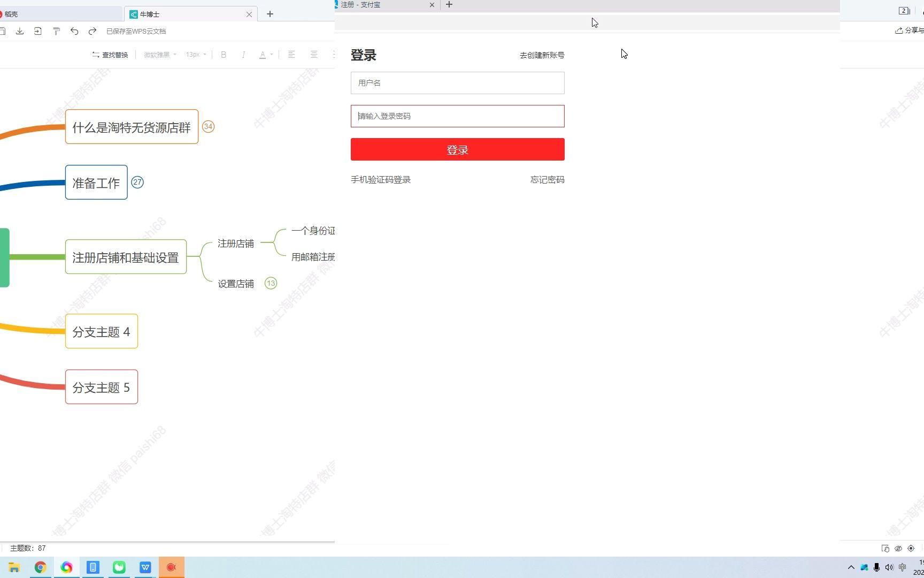Viewport: 924px width, 578px height.
Task: Select the 准备工作 node
Action: coord(96,182)
